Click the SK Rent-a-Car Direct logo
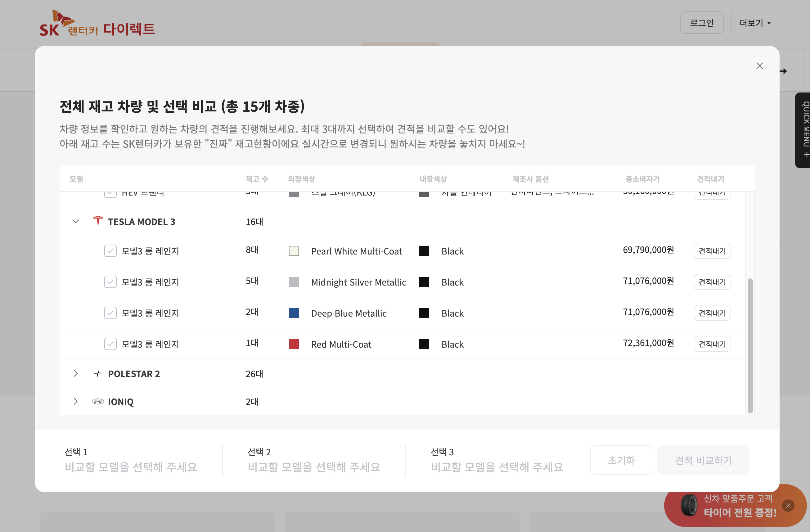The height and width of the screenshot is (532, 810). coord(97,24)
